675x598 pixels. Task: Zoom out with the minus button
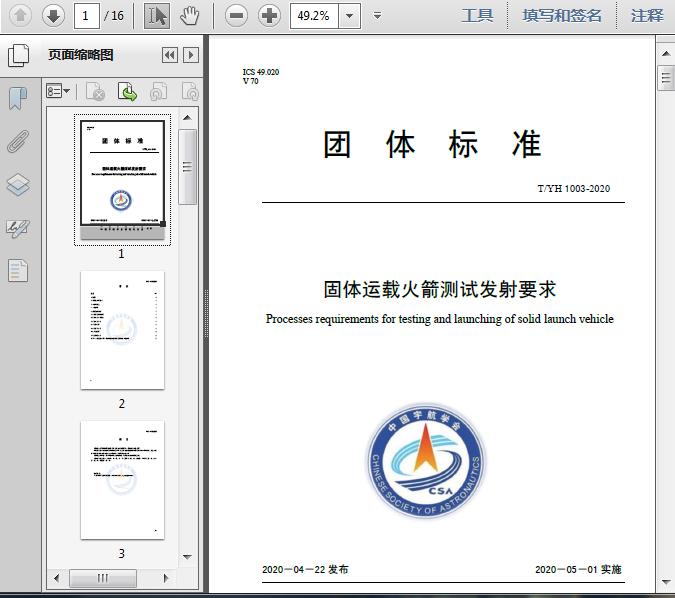click(236, 16)
